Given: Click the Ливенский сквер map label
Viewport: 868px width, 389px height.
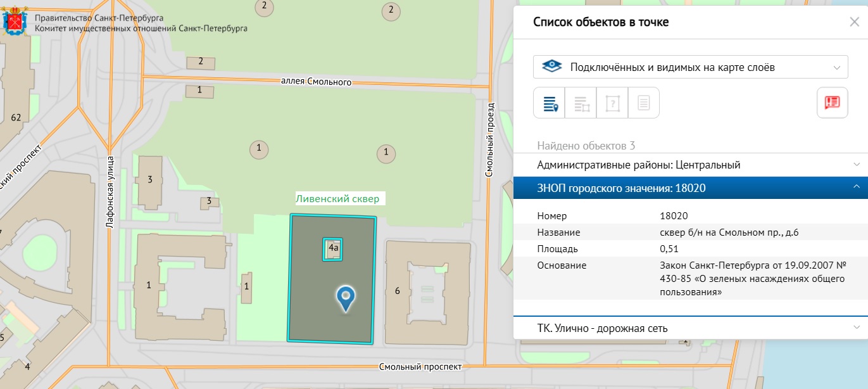Looking at the screenshot, I should [337, 199].
